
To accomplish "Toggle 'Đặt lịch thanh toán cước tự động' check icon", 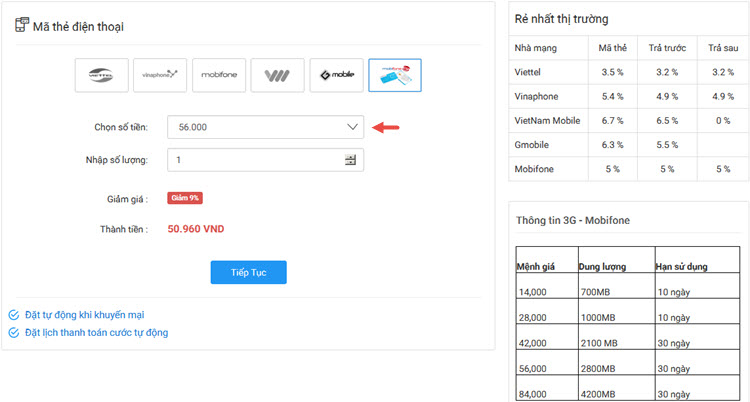I will [14, 332].
